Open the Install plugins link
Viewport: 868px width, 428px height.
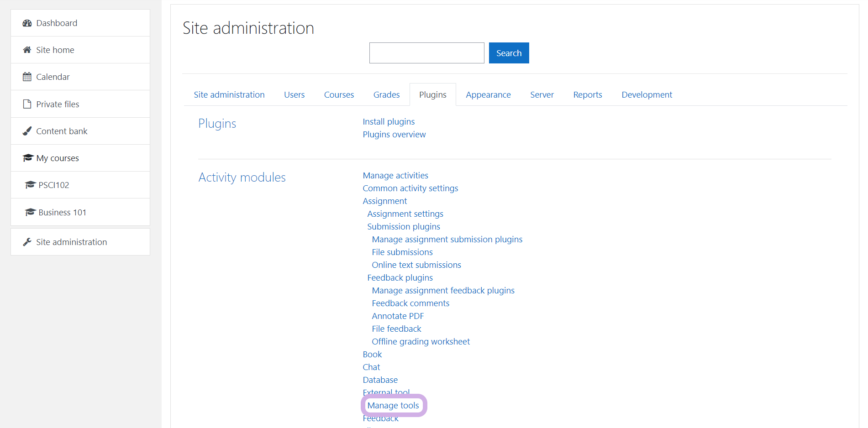click(389, 122)
